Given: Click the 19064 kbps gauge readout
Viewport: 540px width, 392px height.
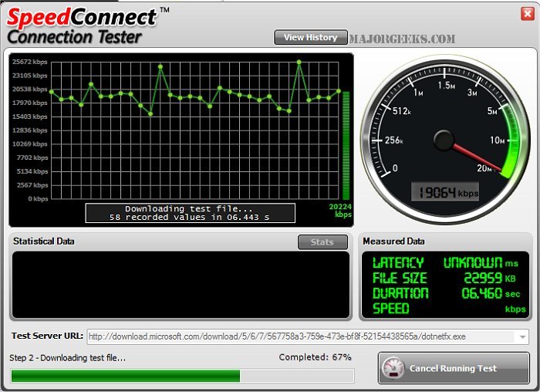Looking at the screenshot, I should [445, 192].
